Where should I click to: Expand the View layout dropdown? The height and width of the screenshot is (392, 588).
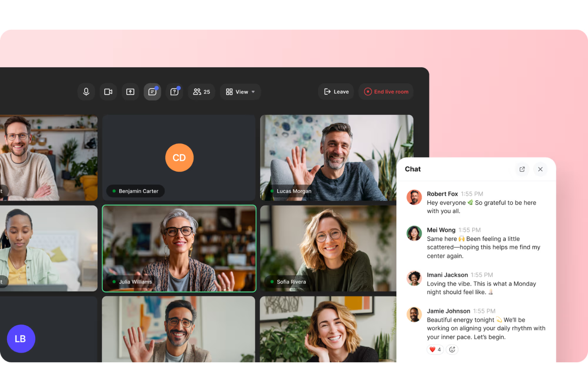point(240,92)
